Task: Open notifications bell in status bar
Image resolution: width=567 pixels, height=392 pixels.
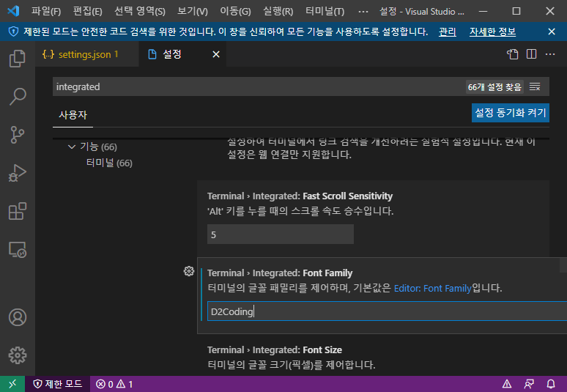Action: (551, 384)
